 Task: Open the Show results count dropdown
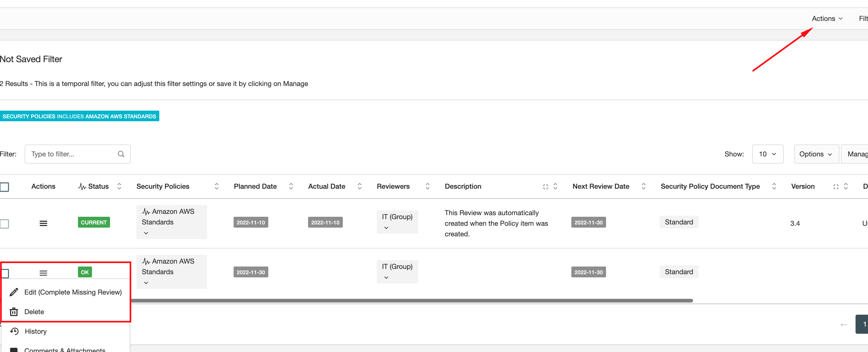pos(768,154)
